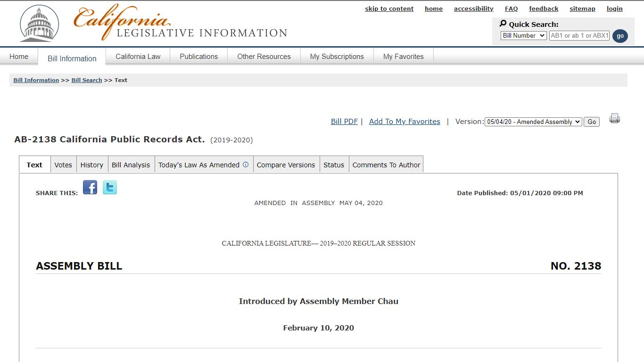644x362 pixels.
Task: Open the My Favorites navigation tab
Action: tap(404, 57)
